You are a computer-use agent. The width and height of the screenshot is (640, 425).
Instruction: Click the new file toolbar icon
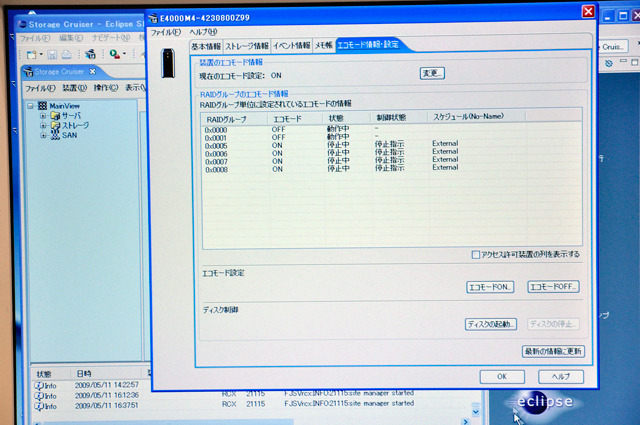click(31, 54)
